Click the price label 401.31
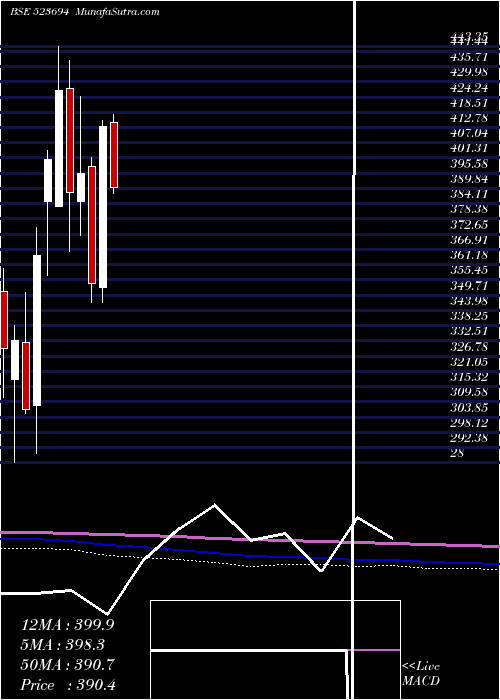The width and height of the screenshot is (500, 700). coord(469,148)
